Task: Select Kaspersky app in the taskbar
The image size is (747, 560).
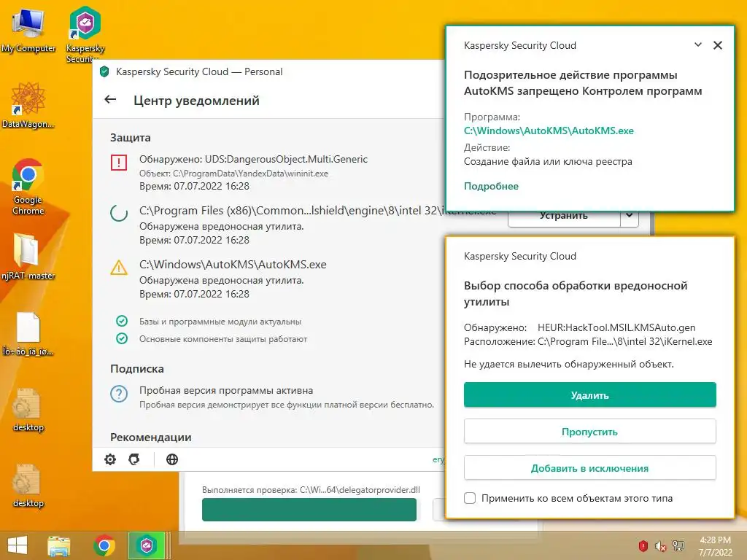Action: (147, 545)
